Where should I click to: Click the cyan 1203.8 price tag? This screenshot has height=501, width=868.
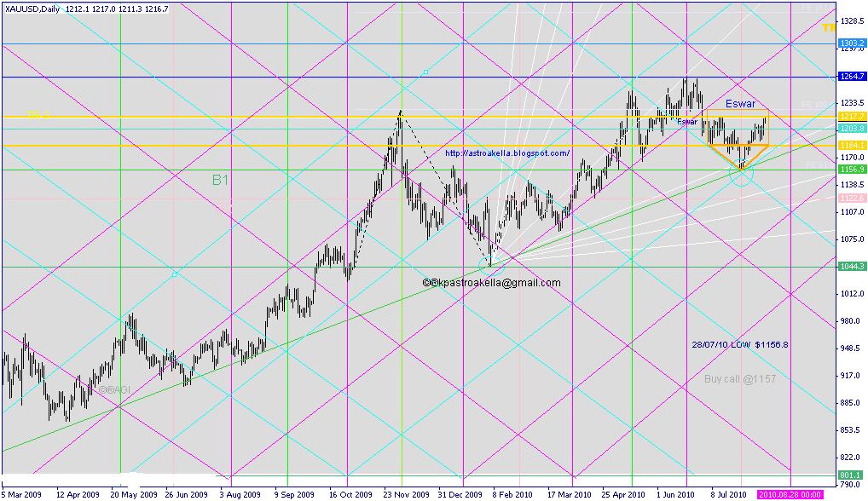click(852, 129)
